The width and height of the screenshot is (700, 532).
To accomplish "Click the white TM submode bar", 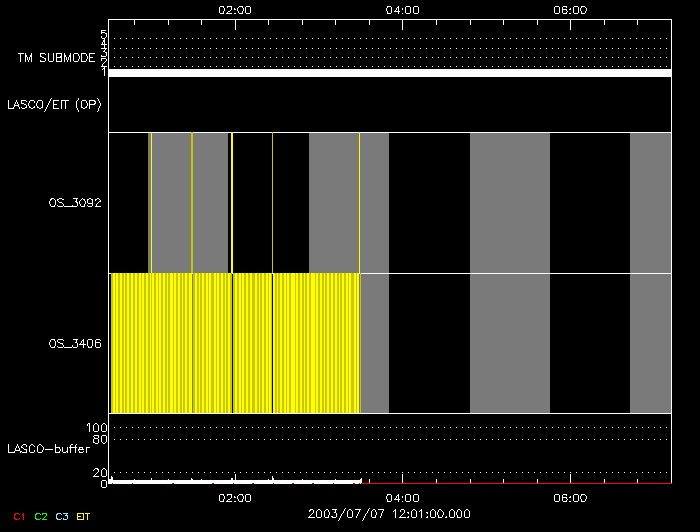I will [x=390, y=73].
